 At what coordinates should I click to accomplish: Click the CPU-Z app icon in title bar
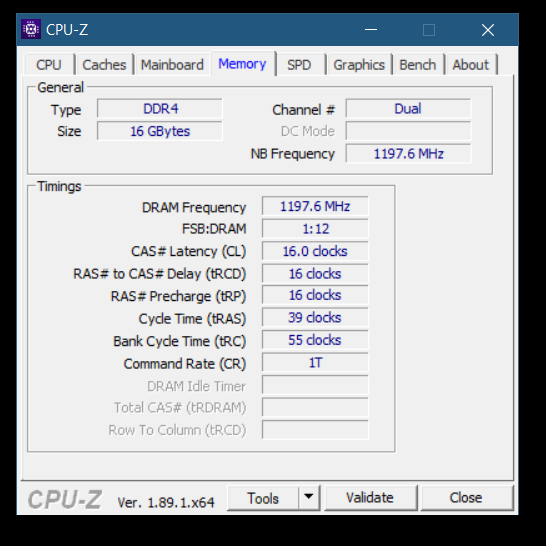31,29
